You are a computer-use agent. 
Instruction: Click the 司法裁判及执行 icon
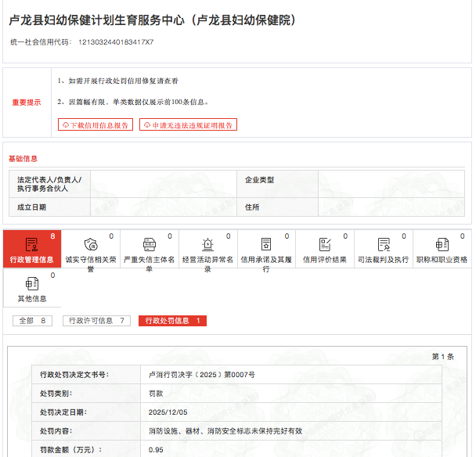[383, 244]
